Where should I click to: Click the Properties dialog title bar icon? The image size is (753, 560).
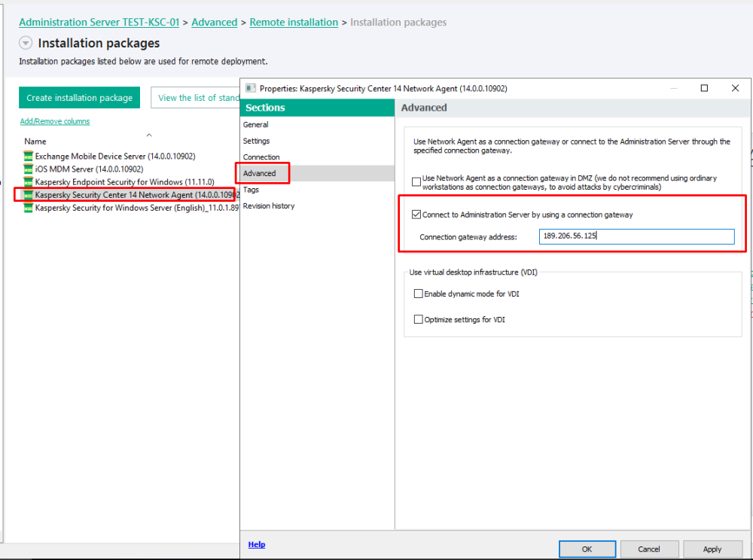coord(250,88)
